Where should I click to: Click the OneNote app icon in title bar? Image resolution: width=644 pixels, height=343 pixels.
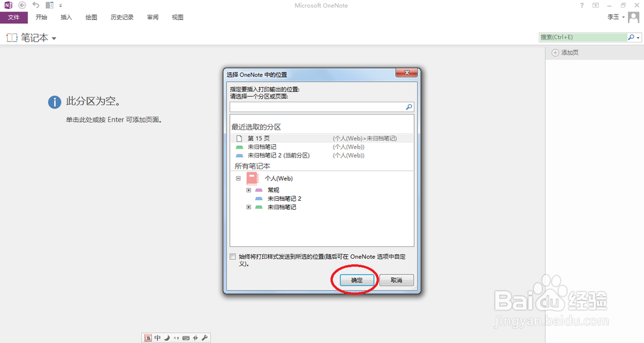(x=8, y=5)
